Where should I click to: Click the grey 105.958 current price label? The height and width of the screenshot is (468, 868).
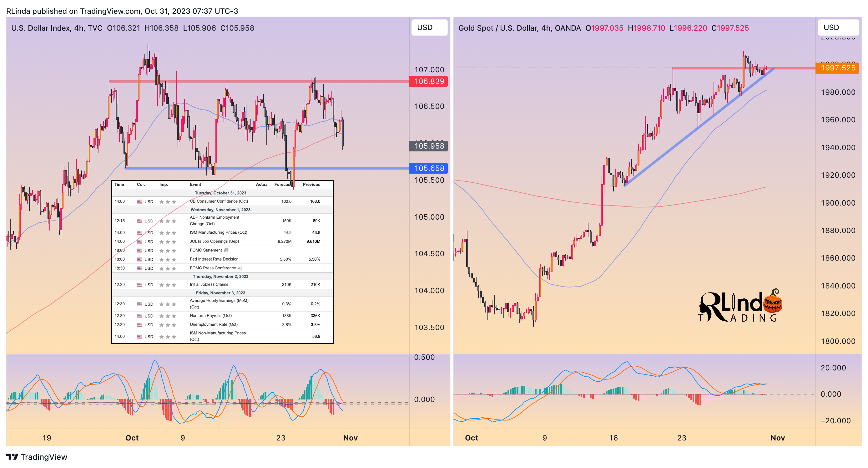tap(428, 146)
